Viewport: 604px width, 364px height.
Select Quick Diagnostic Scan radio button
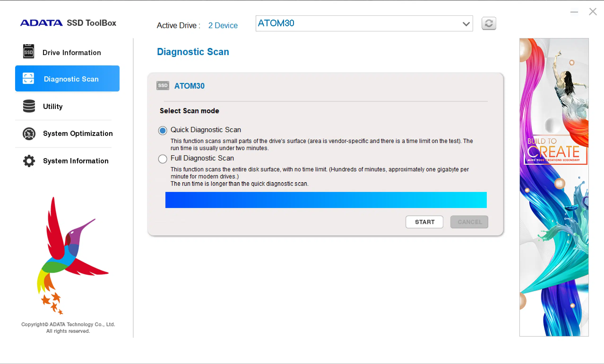click(163, 130)
